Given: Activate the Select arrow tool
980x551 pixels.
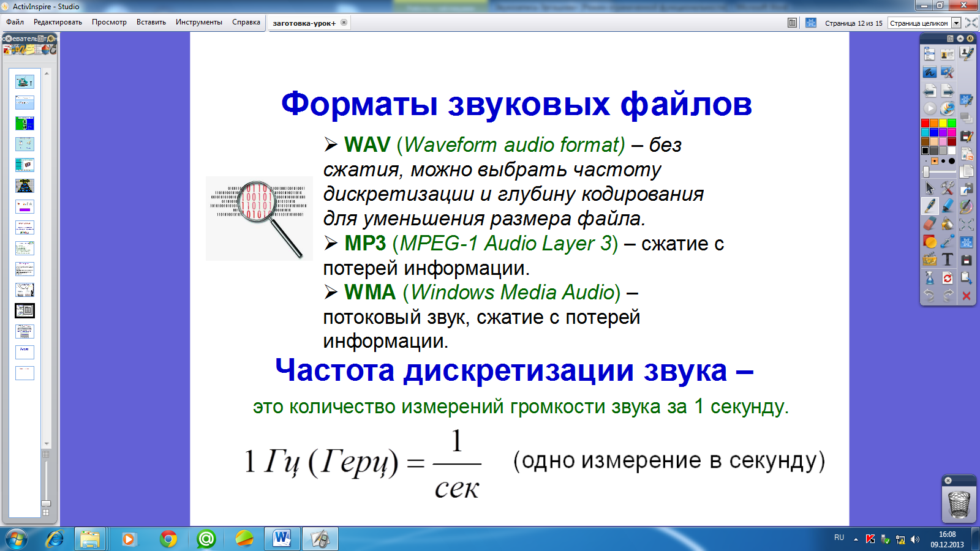Looking at the screenshot, I should [x=930, y=188].
